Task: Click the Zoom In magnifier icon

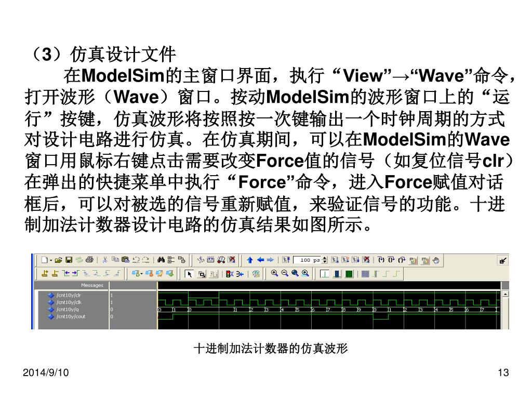Action: click(x=274, y=273)
